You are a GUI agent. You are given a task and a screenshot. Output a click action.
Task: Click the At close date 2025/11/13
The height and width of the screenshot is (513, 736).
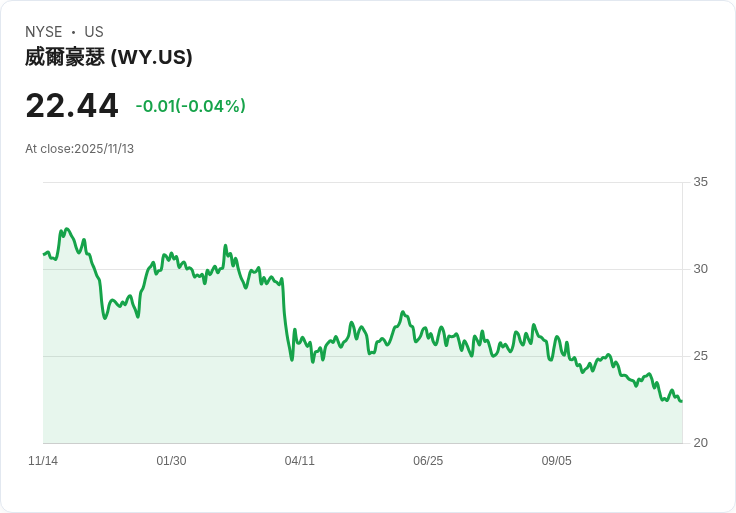click(79, 149)
